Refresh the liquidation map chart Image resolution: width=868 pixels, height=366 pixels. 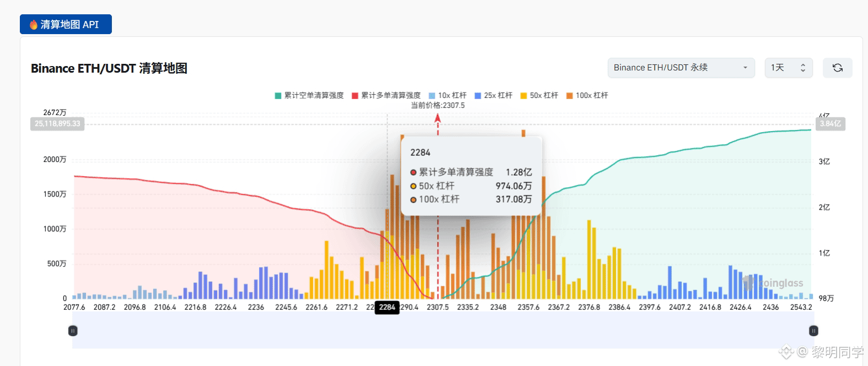(838, 68)
